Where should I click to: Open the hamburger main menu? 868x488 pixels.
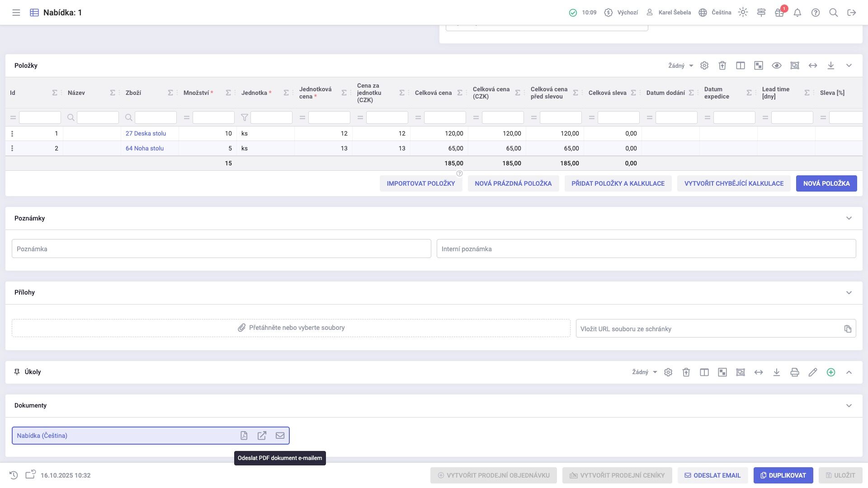click(16, 13)
